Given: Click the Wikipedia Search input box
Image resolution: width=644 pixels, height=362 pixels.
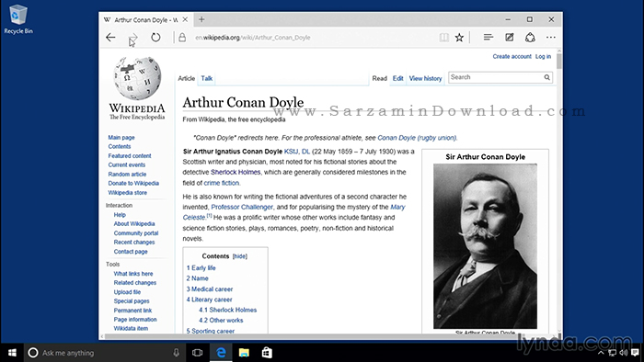Looking at the screenshot, I should (496, 77).
